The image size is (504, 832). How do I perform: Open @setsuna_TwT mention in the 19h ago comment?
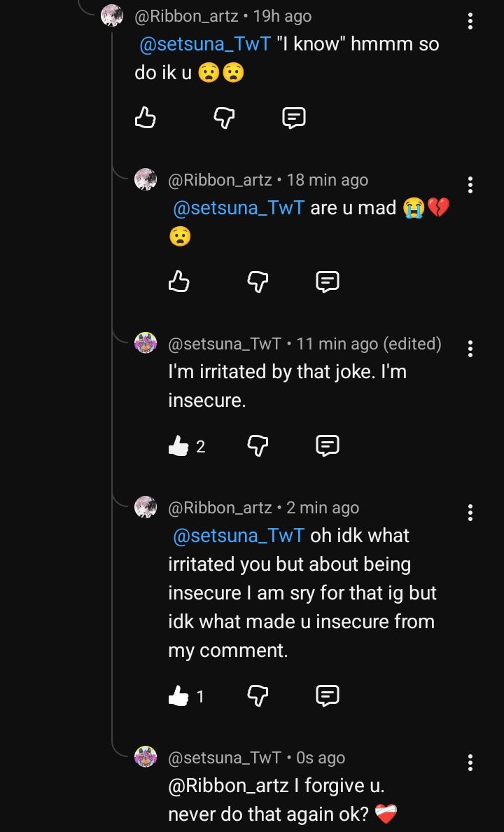point(205,44)
